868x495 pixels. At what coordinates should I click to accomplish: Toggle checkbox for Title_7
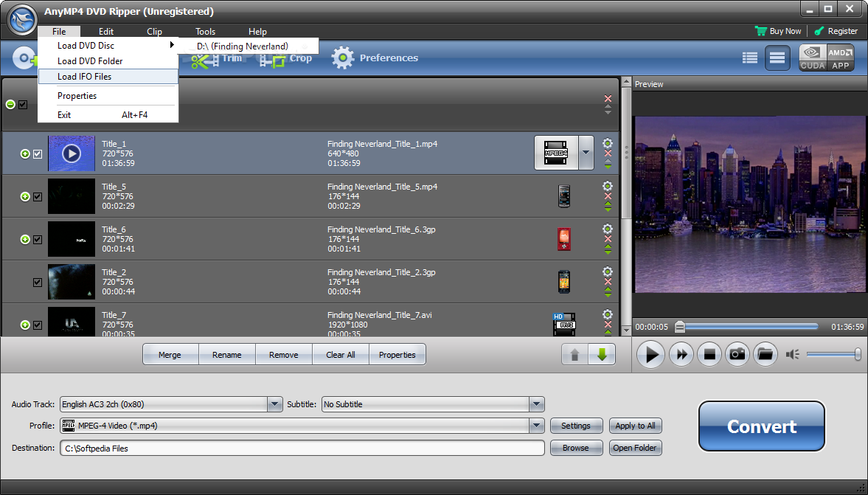point(38,325)
